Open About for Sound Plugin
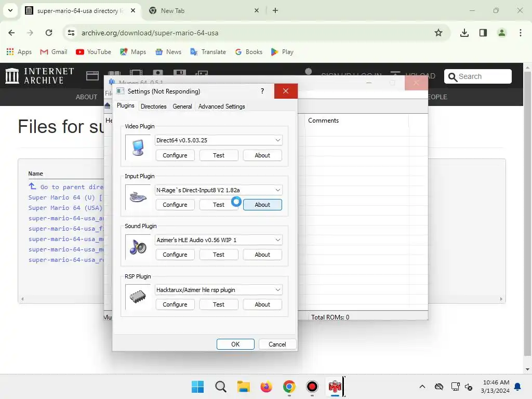532x399 pixels. (x=262, y=255)
